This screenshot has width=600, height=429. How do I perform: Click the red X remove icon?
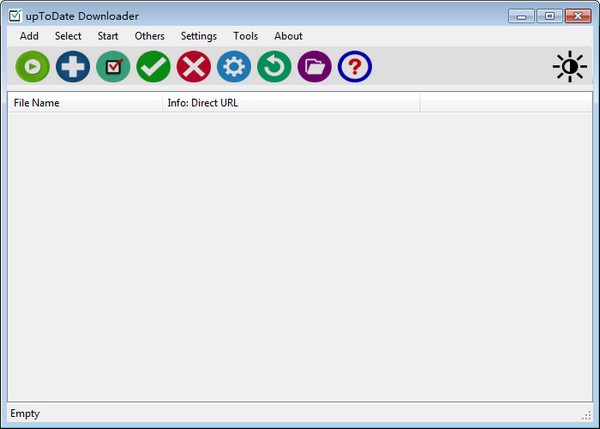[x=193, y=67]
